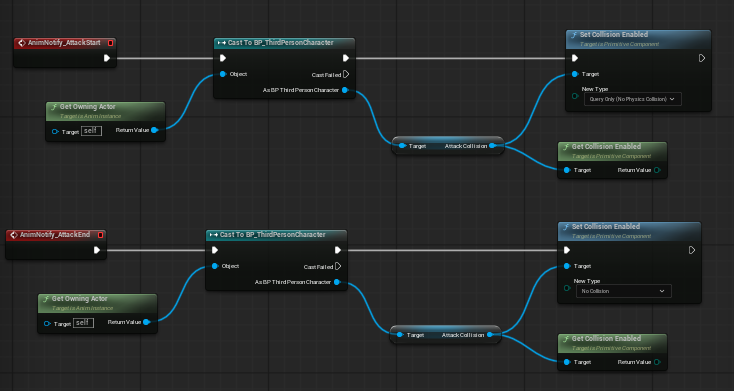Open the Query Only (No Physics Collision) dropdown
This screenshot has width=734, height=391.
click(632, 99)
